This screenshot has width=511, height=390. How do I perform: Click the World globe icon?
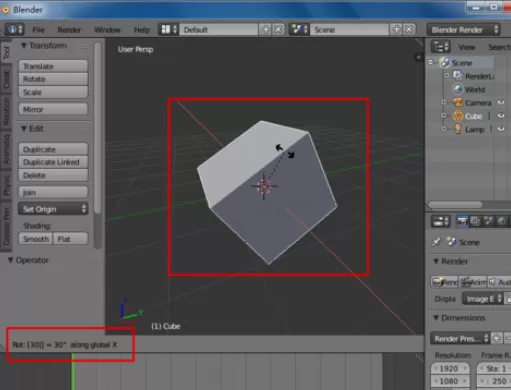pyautogui.click(x=458, y=89)
